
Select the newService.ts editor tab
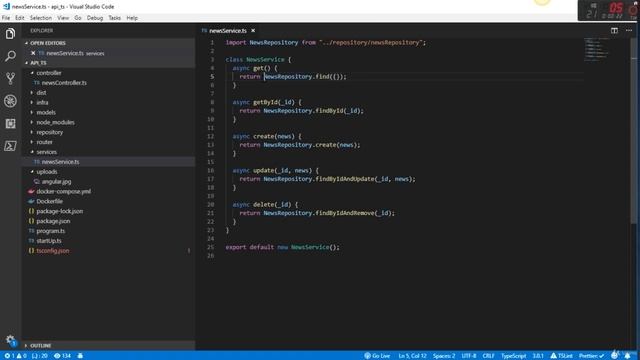[227, 31]
